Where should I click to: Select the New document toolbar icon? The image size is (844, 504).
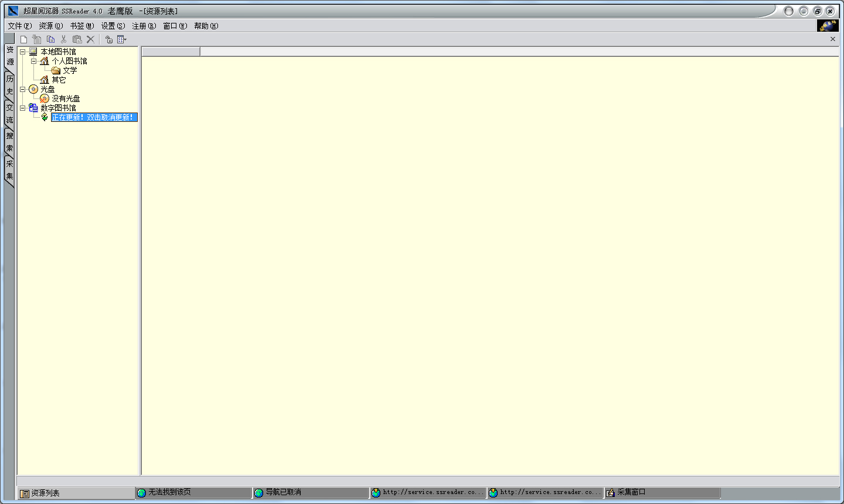[x=23, y=39]
